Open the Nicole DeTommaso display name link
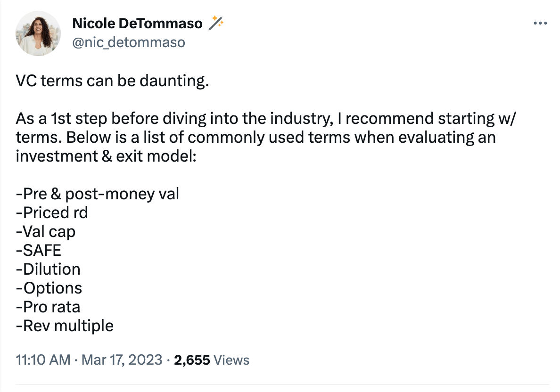 [x=137, y=23]
